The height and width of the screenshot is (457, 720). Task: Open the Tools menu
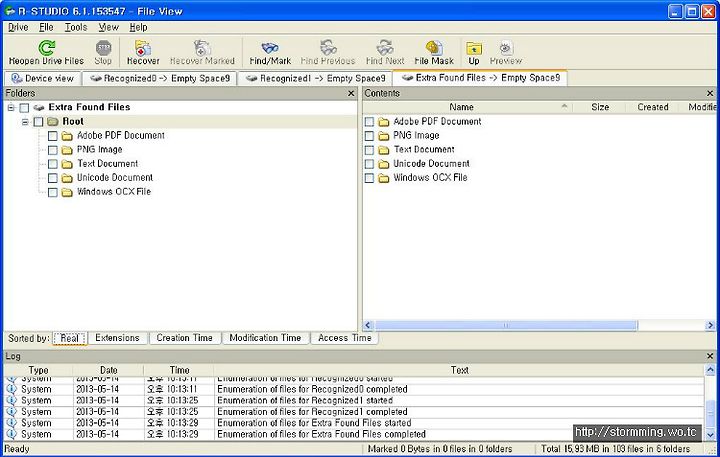(x=76, y=28)
